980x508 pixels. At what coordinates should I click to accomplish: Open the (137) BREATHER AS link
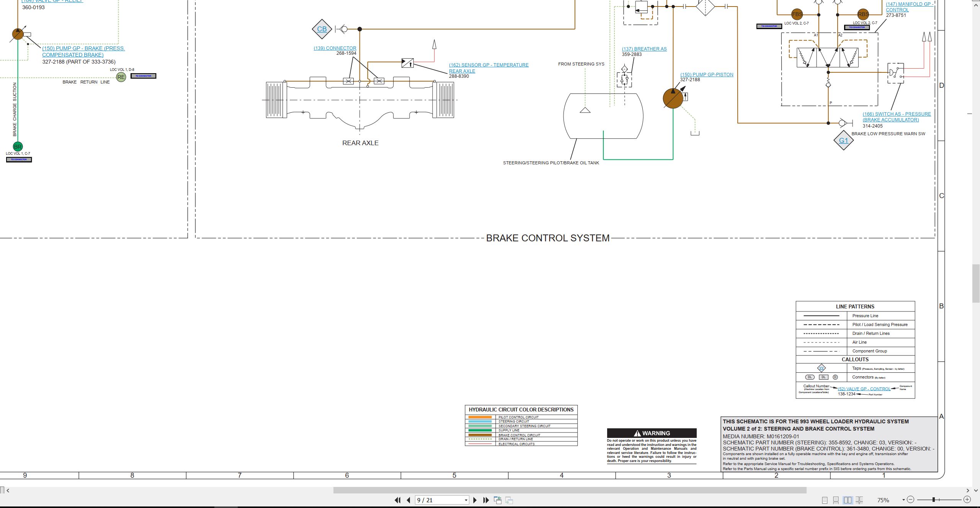644,49
